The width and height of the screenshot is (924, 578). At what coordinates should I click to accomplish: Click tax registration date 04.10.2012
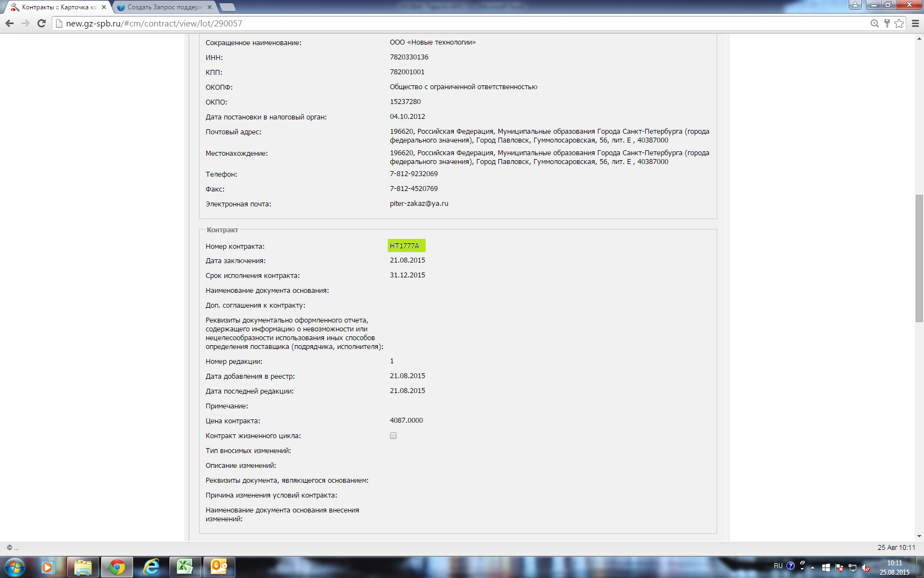point(408,117)
